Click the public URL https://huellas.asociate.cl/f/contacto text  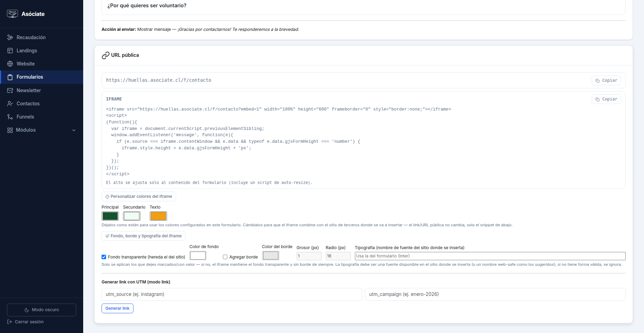coord(159,80)
